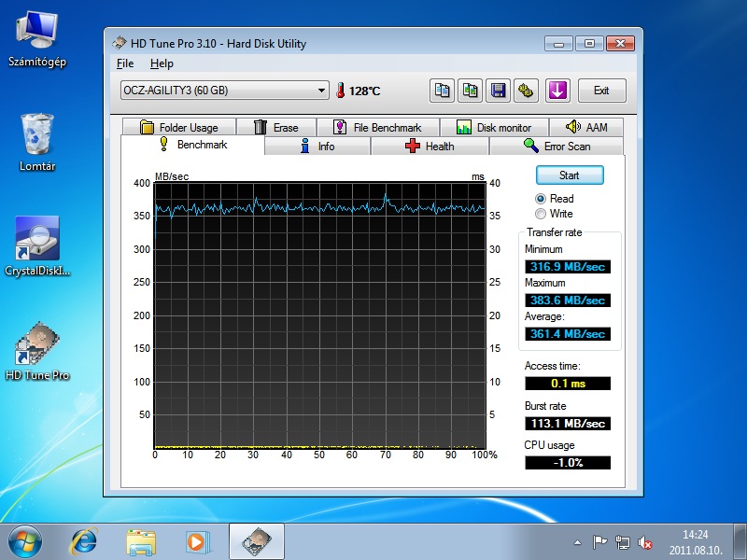
Task: Switch to the Health tab
Action: [x=430, y=147]
